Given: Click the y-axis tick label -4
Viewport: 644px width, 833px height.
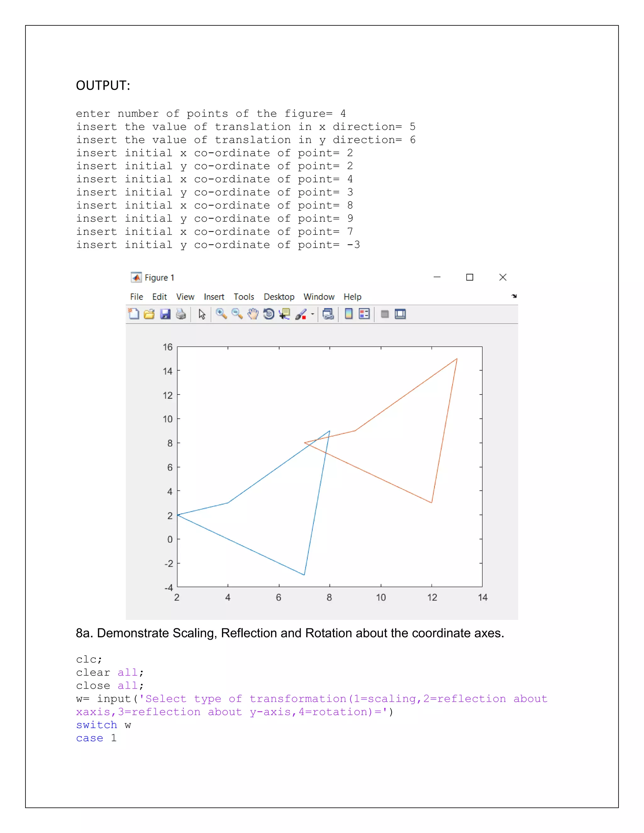Looking at the screenshot, I should [x=169, y=588].
